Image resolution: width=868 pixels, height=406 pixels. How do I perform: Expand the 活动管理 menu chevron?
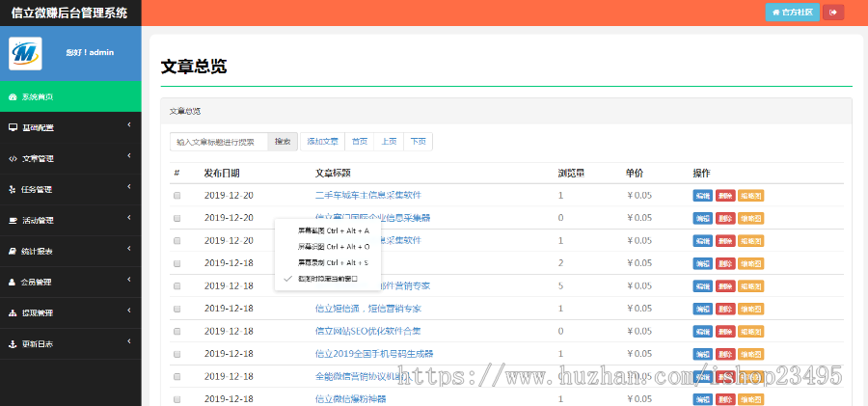pyautogui.click(x=129, y=218)
